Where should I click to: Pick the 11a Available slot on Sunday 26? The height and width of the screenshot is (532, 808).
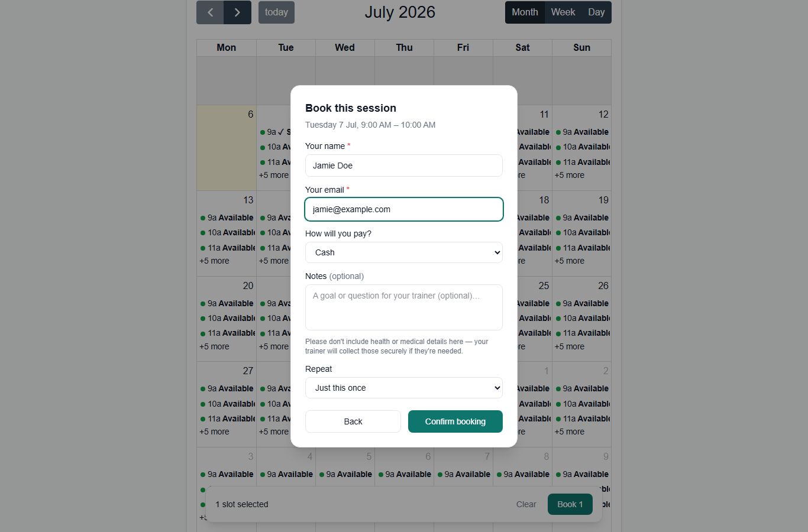point(582,333)
